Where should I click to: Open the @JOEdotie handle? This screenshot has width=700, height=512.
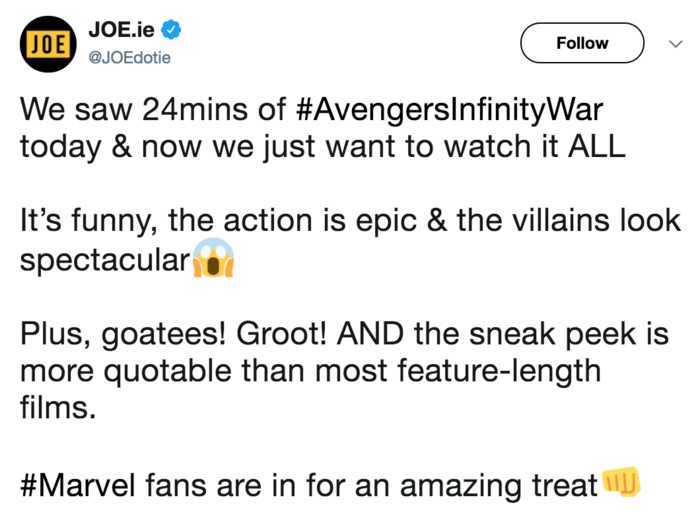point(129,58)
